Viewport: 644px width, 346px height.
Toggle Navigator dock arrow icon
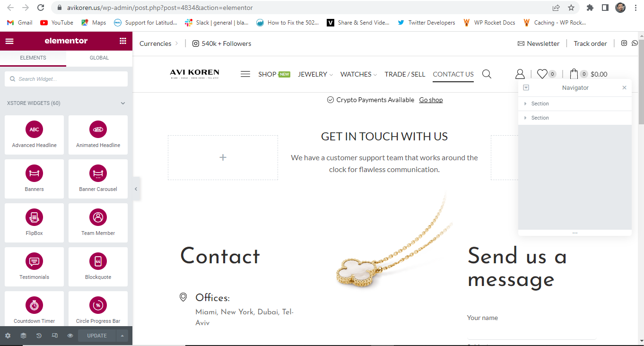[x=526, y=88]
